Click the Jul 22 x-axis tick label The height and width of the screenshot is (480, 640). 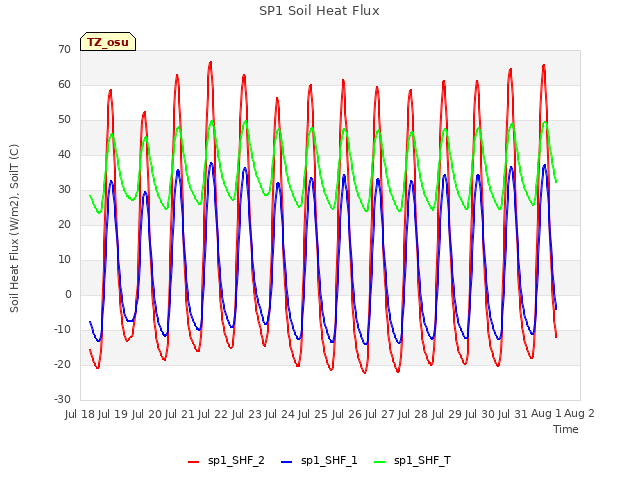click(213, 414)
